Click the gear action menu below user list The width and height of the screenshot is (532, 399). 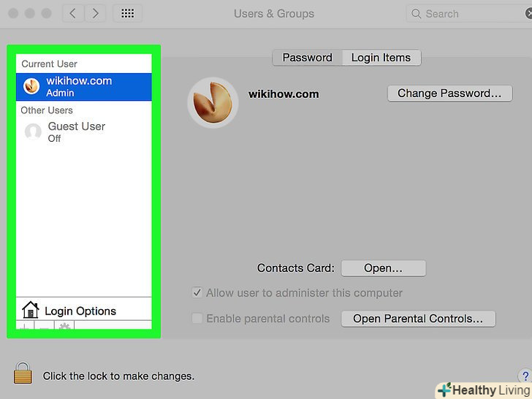pos(64,326)
